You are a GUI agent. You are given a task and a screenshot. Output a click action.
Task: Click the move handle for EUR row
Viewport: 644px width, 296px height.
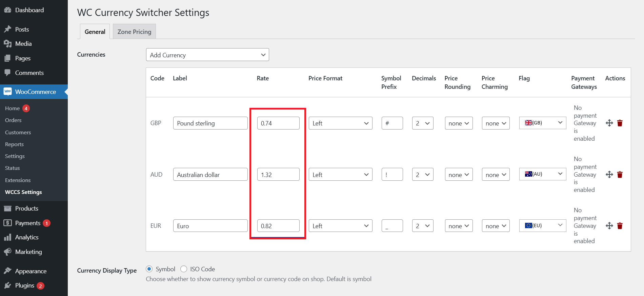(609, 226)
